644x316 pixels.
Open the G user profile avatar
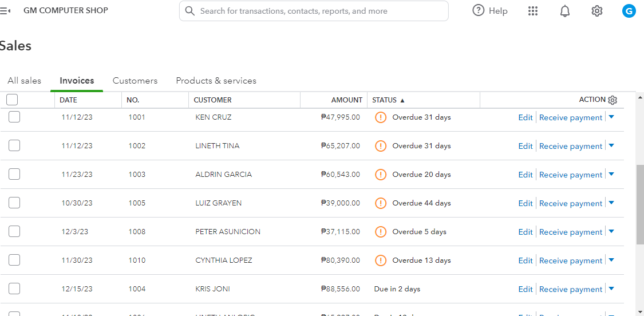pos(629,11)
